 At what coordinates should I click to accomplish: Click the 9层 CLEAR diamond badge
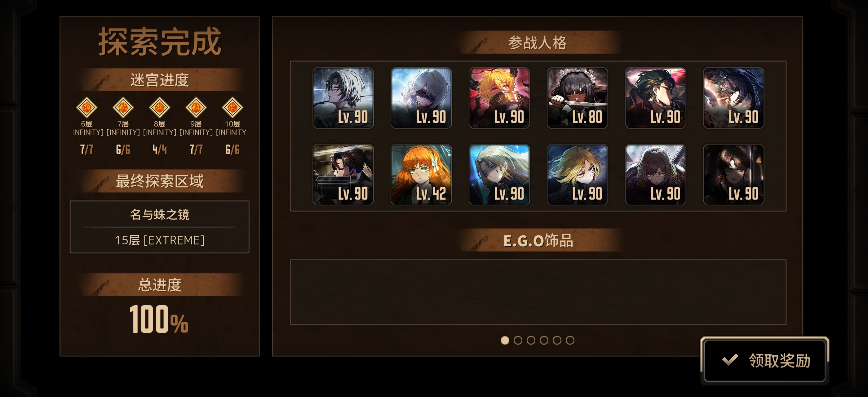point(196,108)
